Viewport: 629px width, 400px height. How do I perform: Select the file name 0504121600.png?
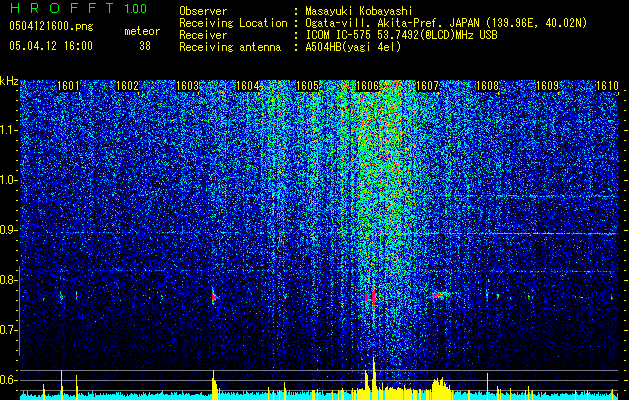[x=51, y=27]
